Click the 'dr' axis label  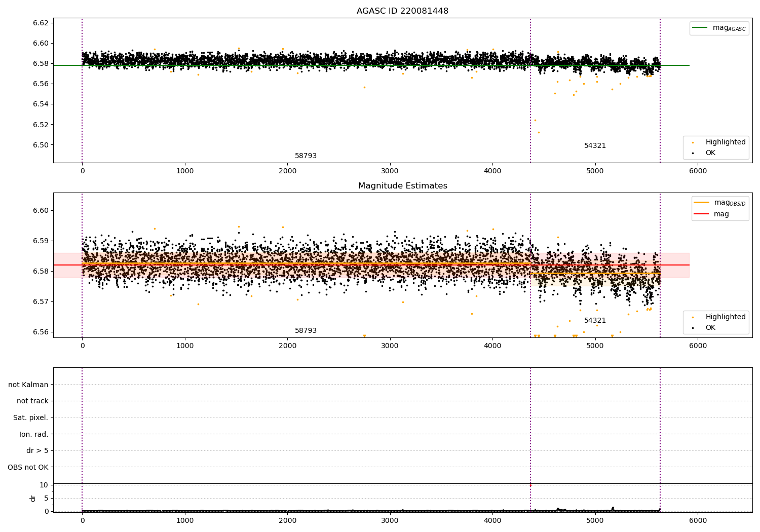coord(33,498)
